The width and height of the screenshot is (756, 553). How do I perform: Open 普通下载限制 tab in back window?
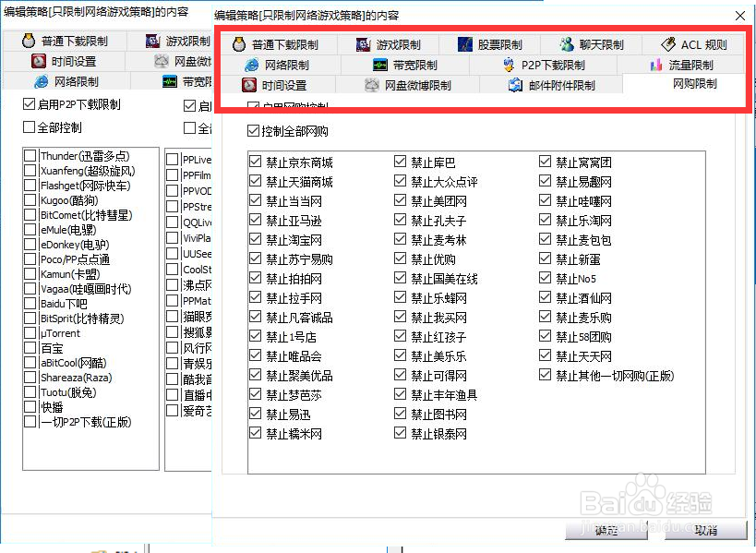64,41
